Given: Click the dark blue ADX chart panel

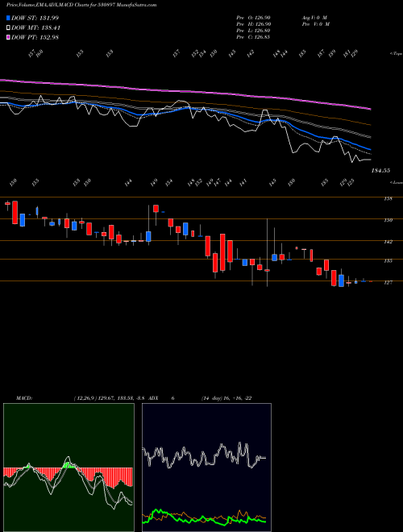Looking at the screenshot, I should pyautogui.click(x=206, y=468).
